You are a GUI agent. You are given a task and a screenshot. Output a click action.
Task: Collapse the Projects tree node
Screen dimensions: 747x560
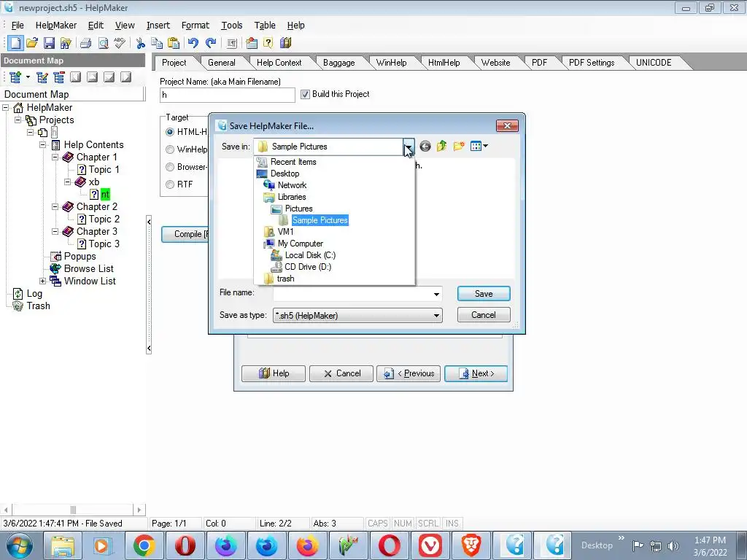tap(18, 120)
